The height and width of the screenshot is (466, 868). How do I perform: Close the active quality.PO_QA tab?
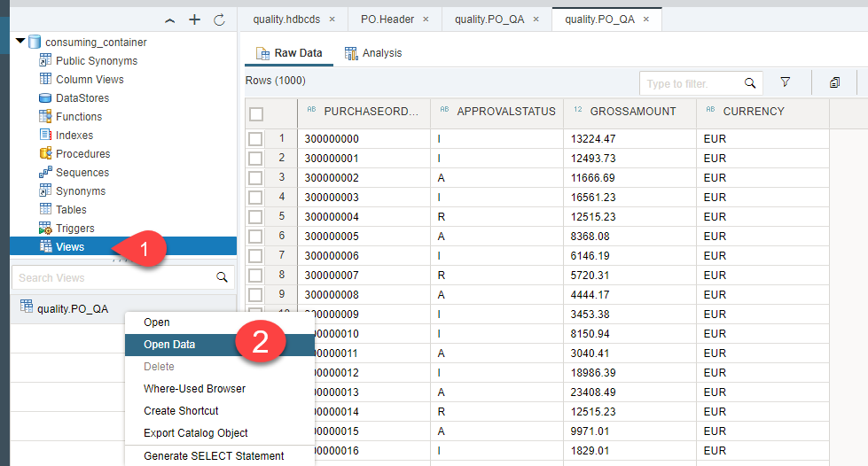(x=646, y=19)
